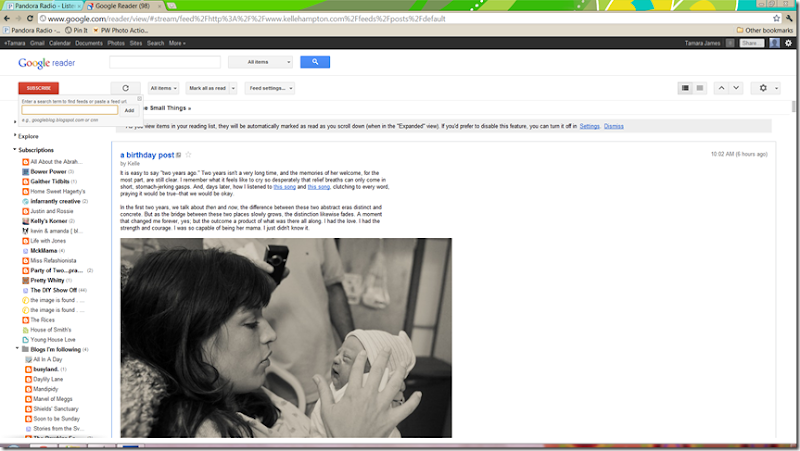
Task: Open PW Photo Actio.. bookmark
Action: pos(120,30)
